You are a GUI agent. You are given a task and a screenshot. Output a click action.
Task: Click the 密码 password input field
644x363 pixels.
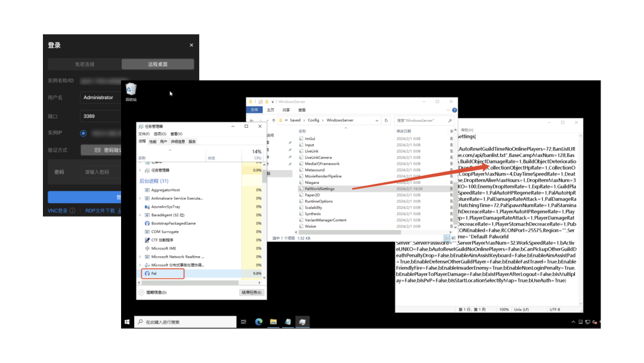point(101,172)
